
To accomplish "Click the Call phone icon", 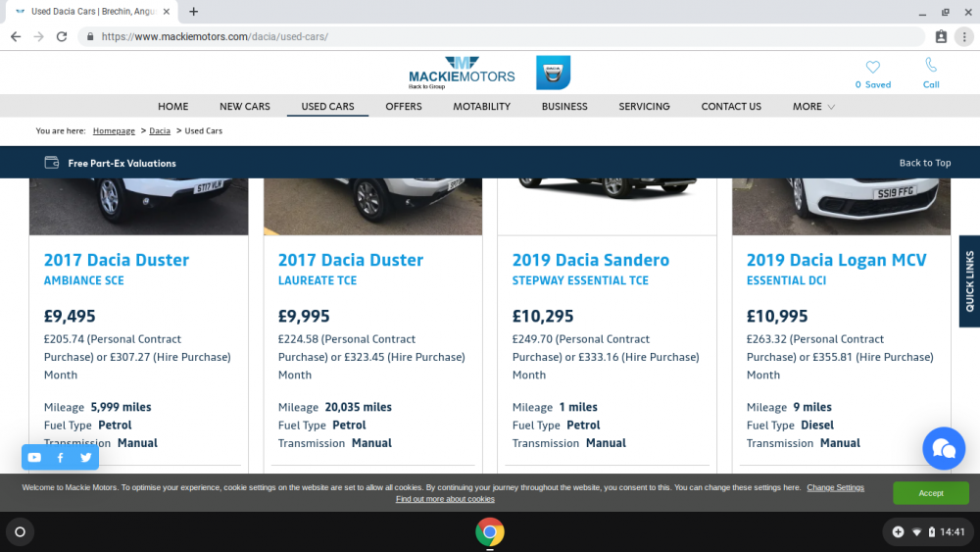I will point(931,65).
